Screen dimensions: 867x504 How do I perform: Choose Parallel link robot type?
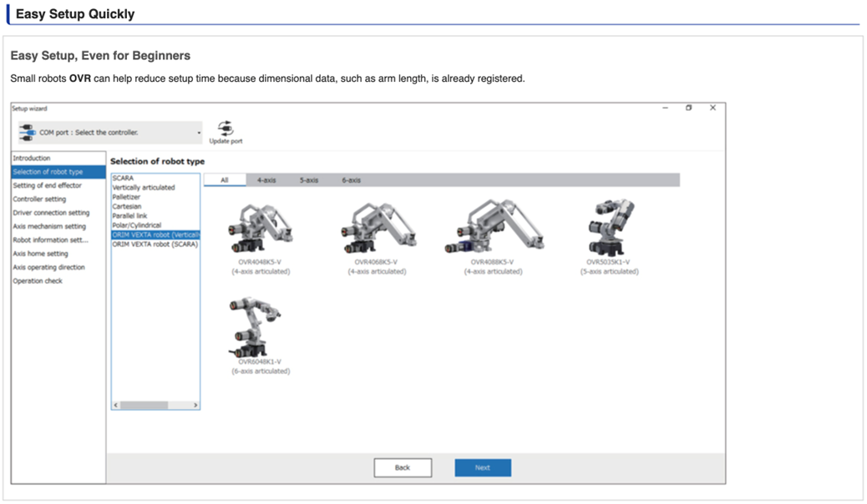point(129,216)
